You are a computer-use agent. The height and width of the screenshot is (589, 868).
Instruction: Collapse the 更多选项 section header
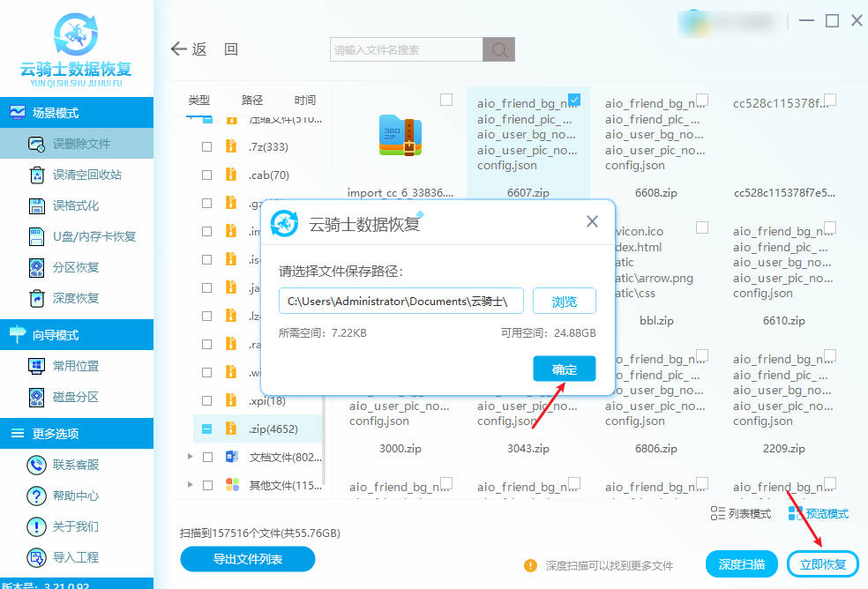77,434
